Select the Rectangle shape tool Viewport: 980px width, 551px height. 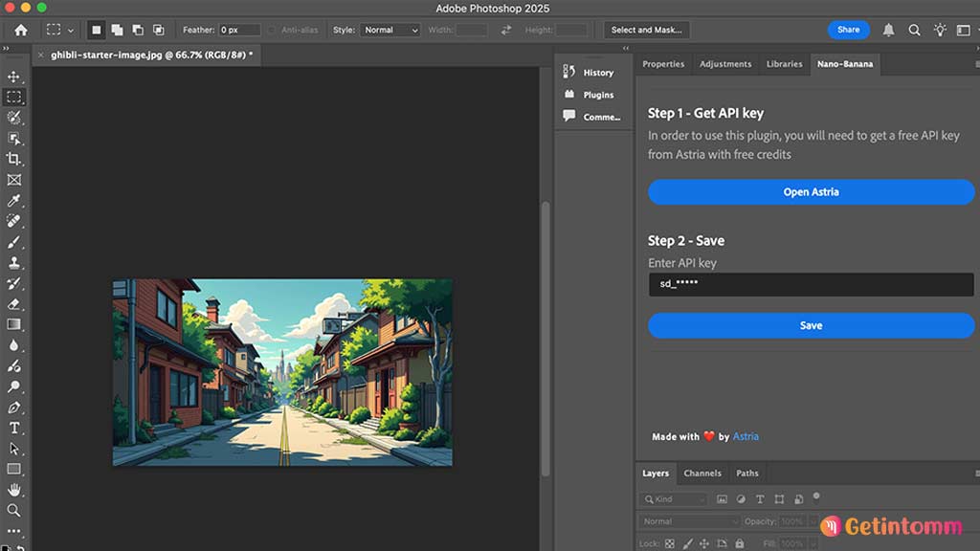point(13,469)
